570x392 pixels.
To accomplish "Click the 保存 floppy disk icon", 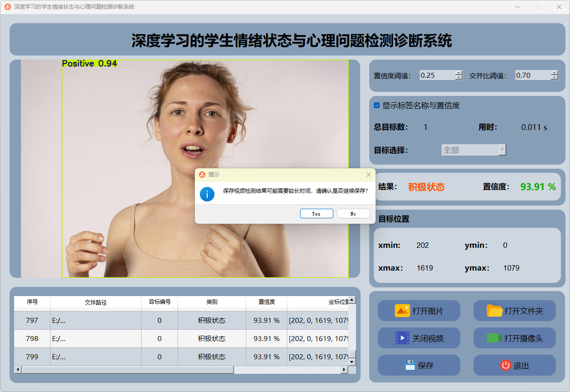I will point(410,365).
